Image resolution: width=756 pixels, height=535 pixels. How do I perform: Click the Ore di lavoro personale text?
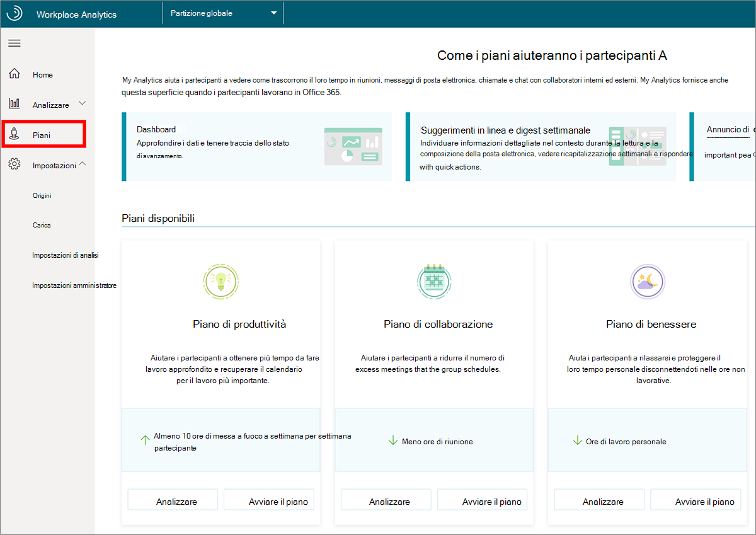pos(626,441)
